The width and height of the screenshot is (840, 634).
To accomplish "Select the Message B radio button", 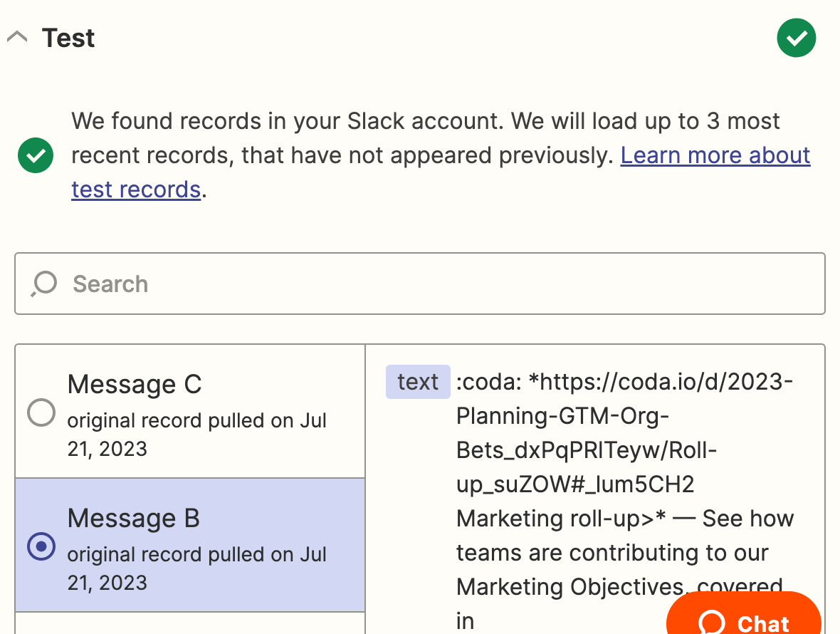I will click(41, 546).
